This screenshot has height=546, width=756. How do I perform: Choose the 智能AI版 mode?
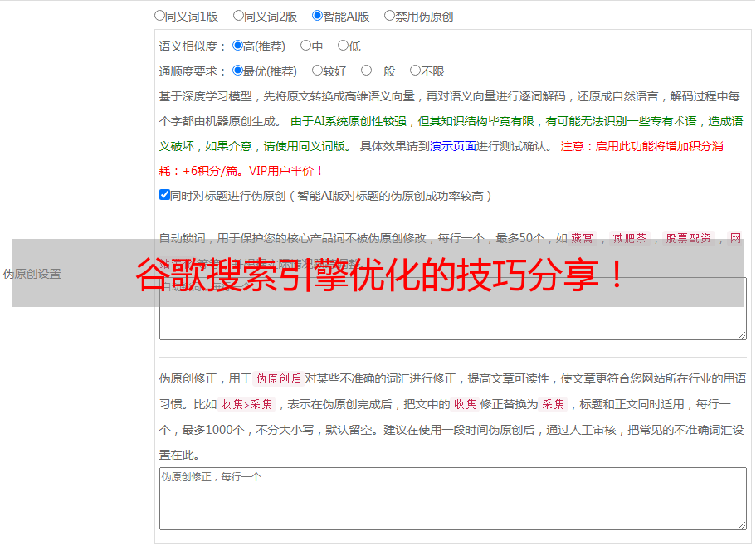pos(317,16)
